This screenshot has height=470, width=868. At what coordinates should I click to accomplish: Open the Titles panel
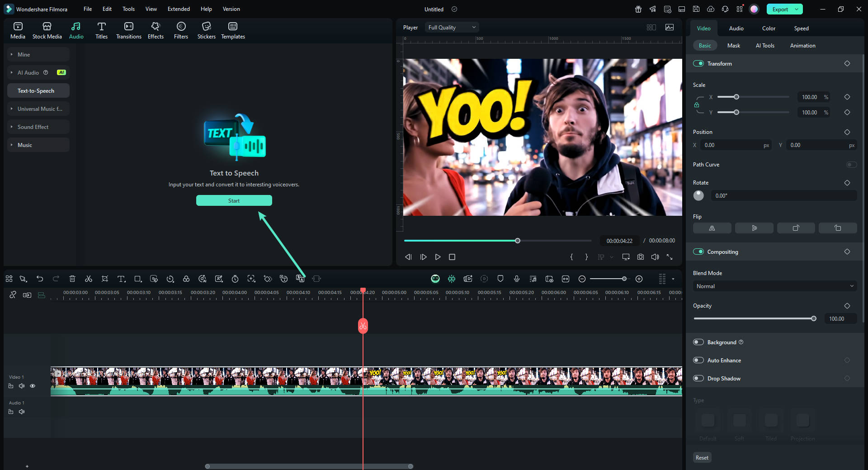click(101, 30)
